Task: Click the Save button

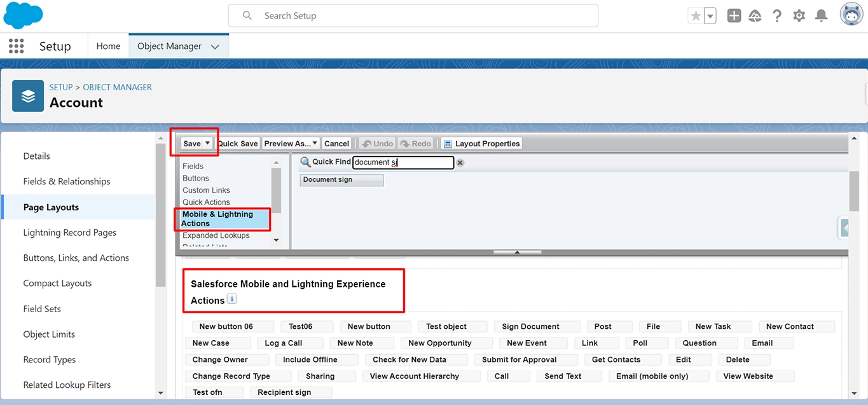Action: (x=191, y=144)
